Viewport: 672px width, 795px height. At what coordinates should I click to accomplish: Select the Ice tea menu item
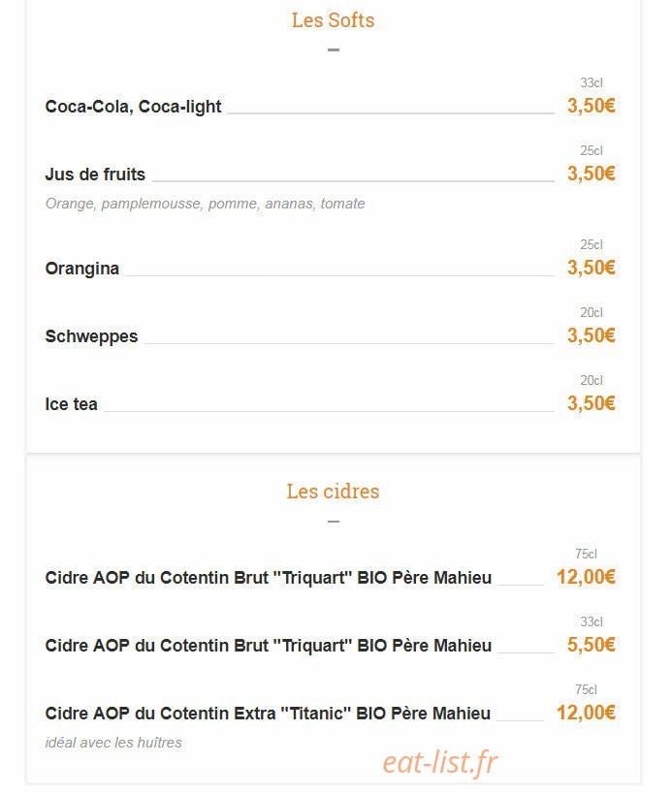click(x=71, y=404)
